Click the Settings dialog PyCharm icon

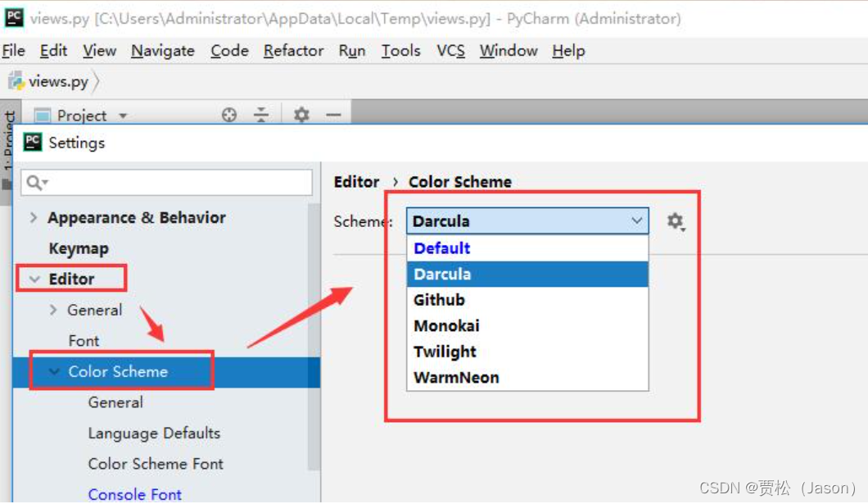click(33, 143)
